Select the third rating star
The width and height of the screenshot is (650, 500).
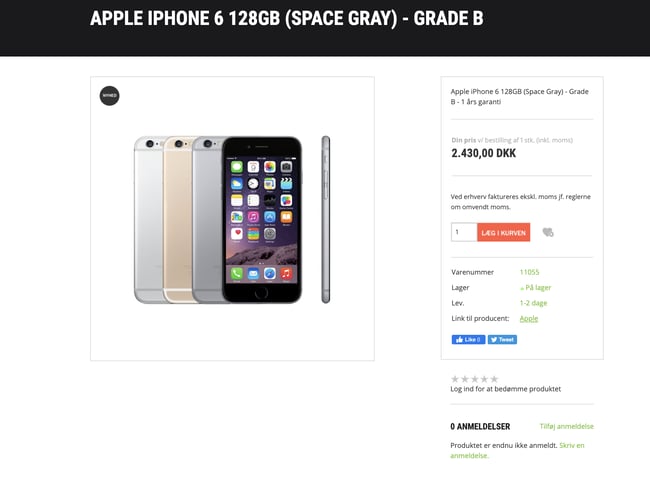(475, 379)
